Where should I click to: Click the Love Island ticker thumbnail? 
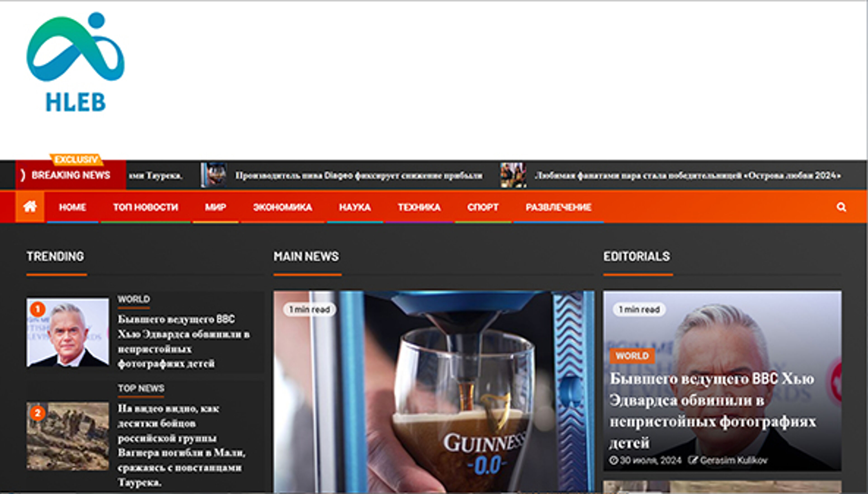tap(513, 175)
